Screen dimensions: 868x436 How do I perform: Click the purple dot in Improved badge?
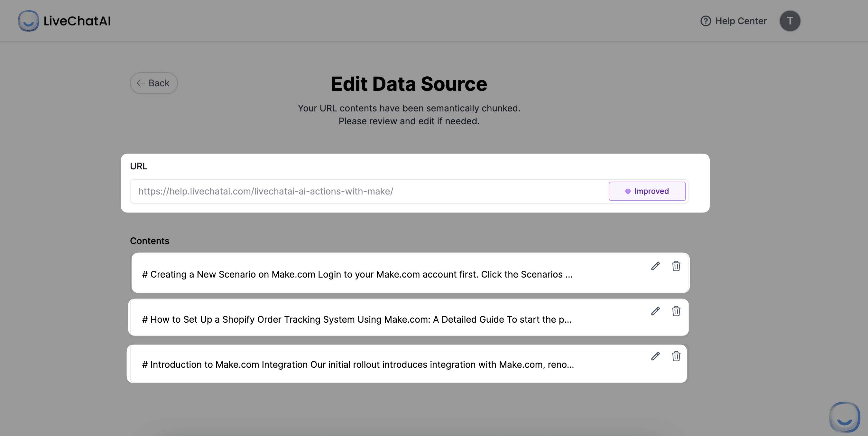click(628, 191)
